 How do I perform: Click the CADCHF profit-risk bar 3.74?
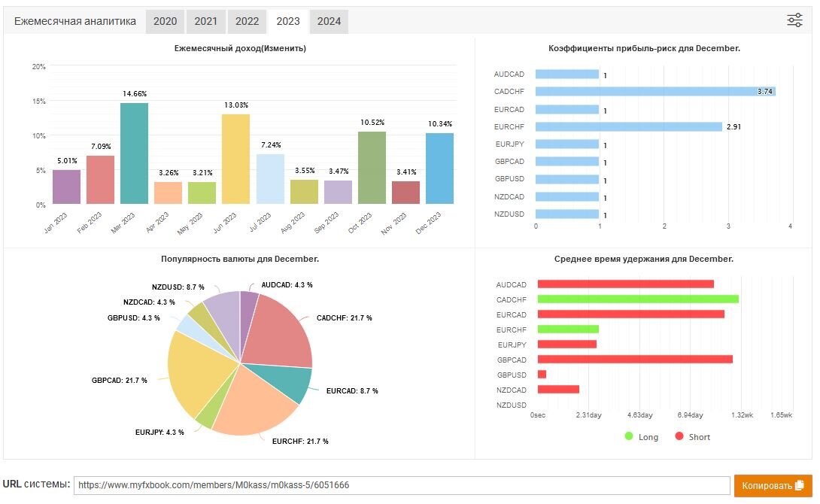pyautogui.click(x=655, y=92)
